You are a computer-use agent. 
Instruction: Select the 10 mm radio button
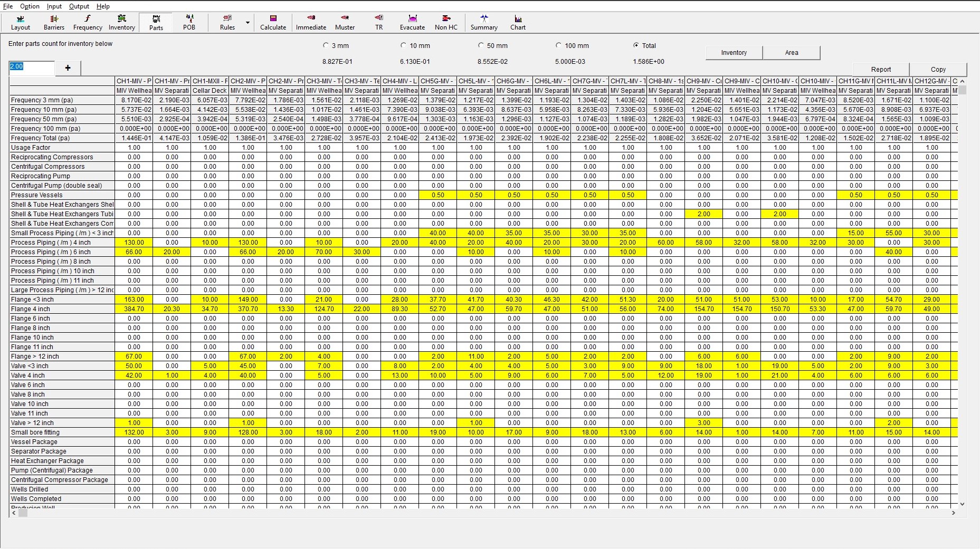click(403, 45)
